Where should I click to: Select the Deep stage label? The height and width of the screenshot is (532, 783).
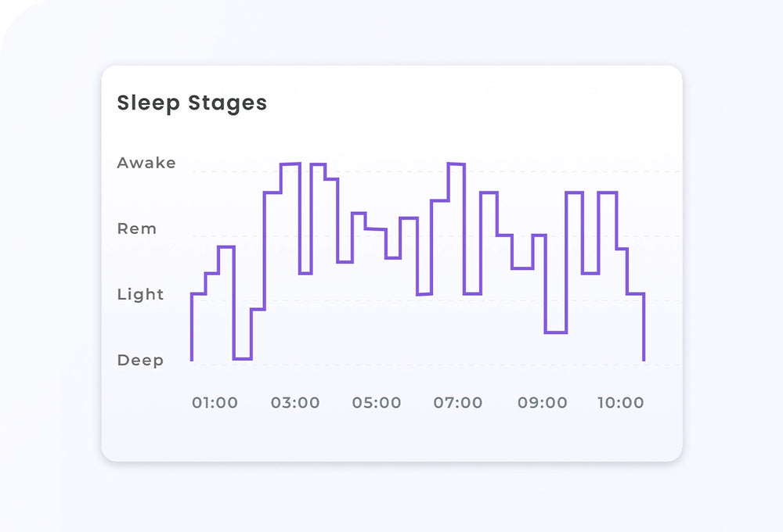point(141,361)
